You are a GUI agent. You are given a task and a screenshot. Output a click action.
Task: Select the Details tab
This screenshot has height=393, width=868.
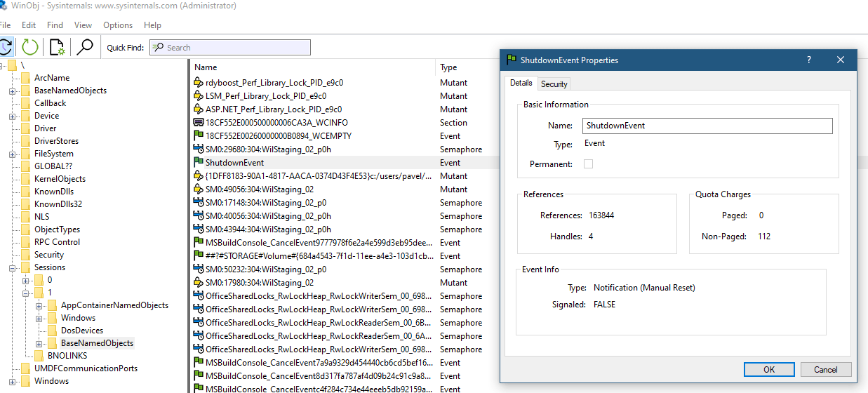(x=521, y=83)
